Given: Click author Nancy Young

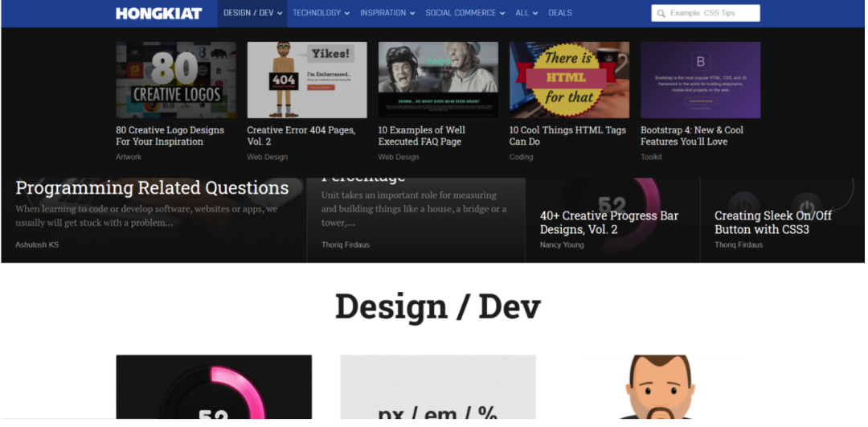Looking at the screenshot, I should click(x=562, y=244).
